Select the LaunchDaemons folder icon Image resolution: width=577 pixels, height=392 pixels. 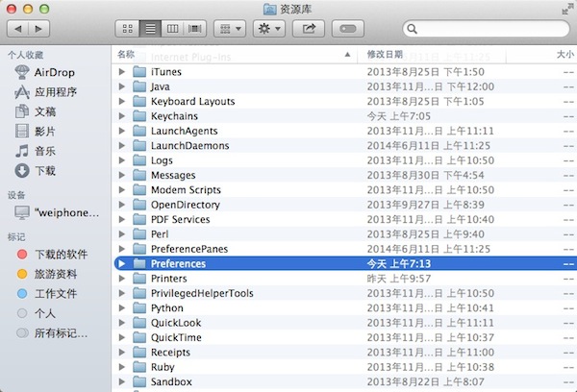pyautogui.click(x=139, y=146)
